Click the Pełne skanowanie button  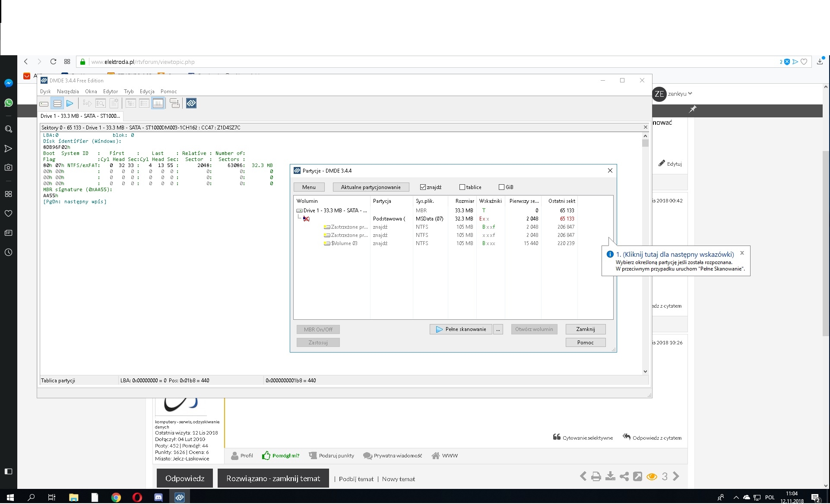point(461,329)
